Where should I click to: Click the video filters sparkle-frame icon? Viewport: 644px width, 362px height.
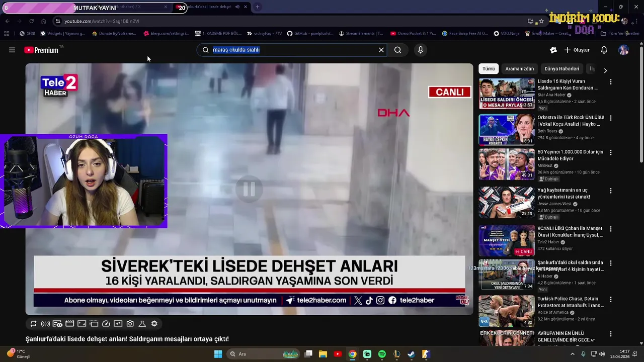point(118,324)
